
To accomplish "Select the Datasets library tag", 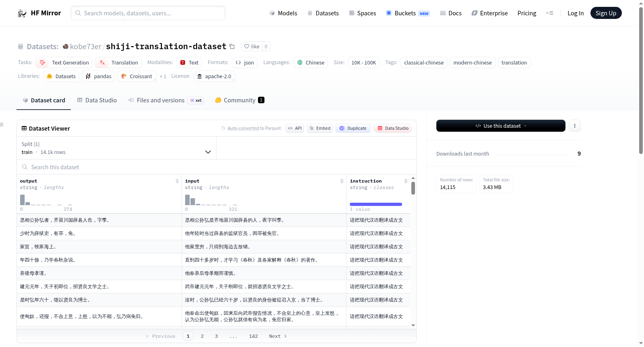I will point(61,76).
